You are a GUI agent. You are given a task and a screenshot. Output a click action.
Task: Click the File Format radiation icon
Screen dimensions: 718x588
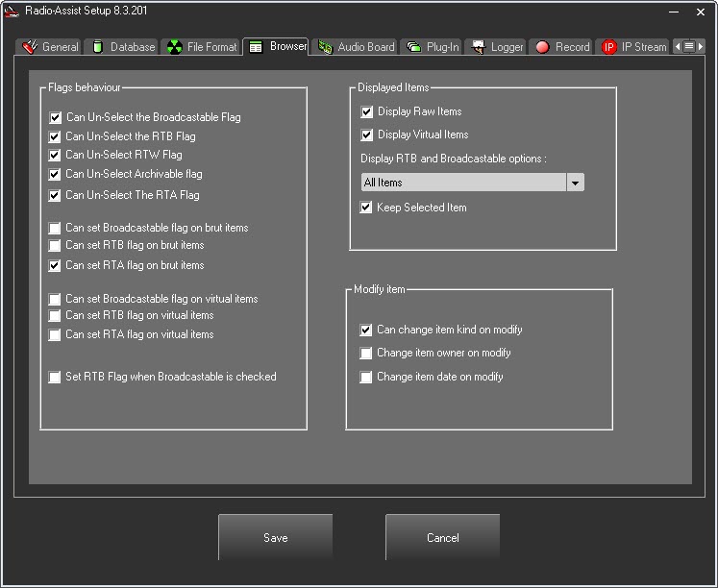(x=174, y=47)
